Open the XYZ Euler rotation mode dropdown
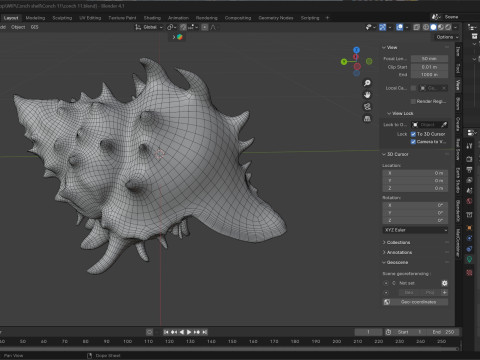The image size is (480, 360). (x=415, y=230)
